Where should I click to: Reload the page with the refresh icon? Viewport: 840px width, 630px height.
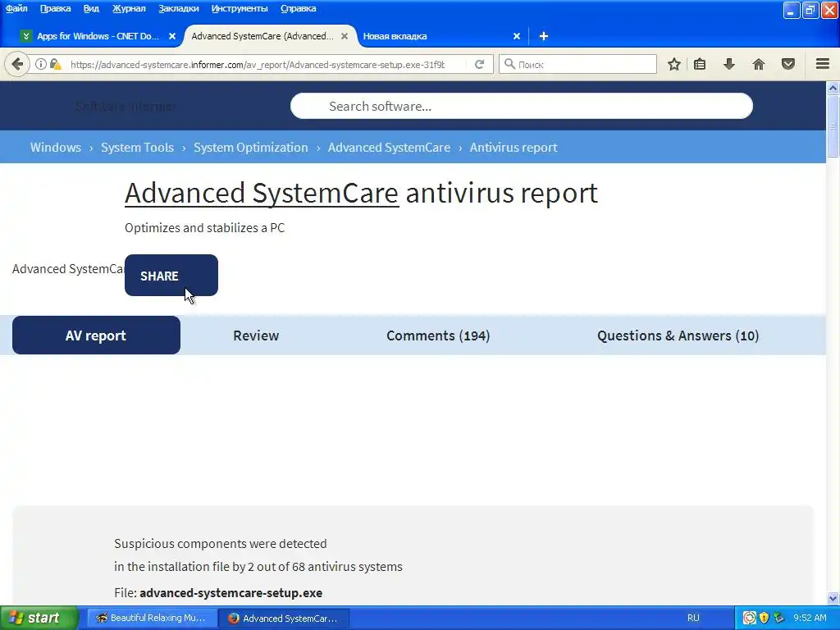(x=479, y=64)
